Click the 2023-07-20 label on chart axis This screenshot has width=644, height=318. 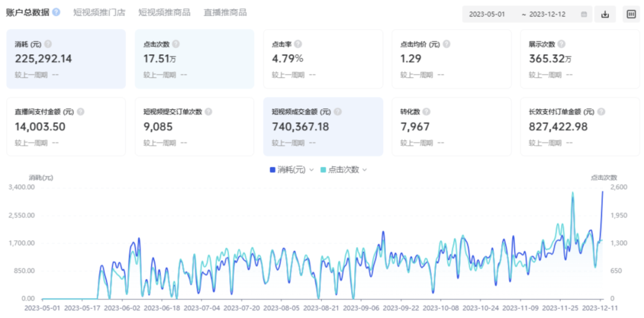[241, 307]
